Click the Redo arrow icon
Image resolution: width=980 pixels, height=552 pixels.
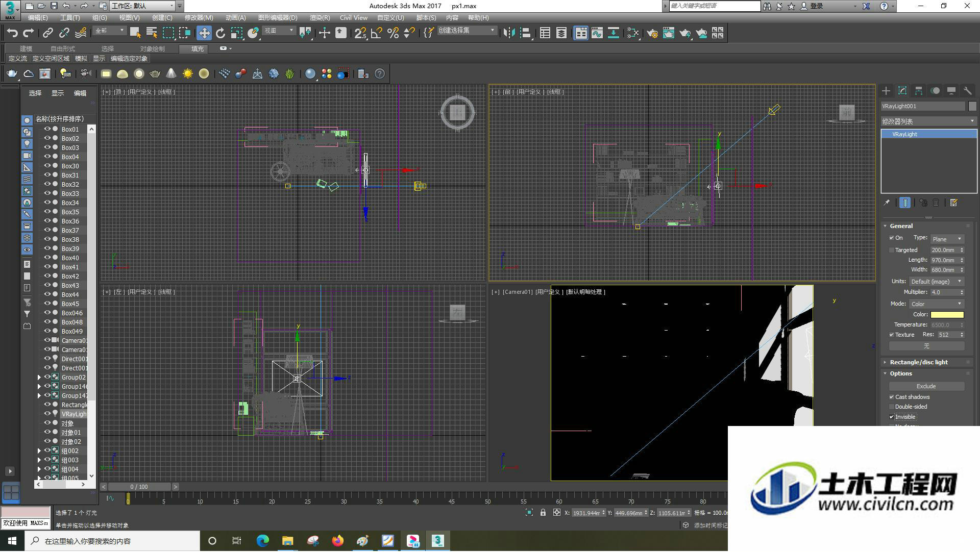tap(29, 33)
